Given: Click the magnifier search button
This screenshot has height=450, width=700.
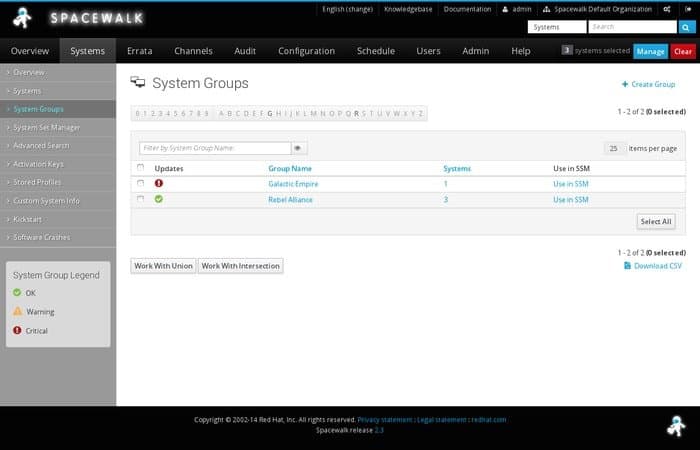Looking at the screenshot, I should pos(686,27).
